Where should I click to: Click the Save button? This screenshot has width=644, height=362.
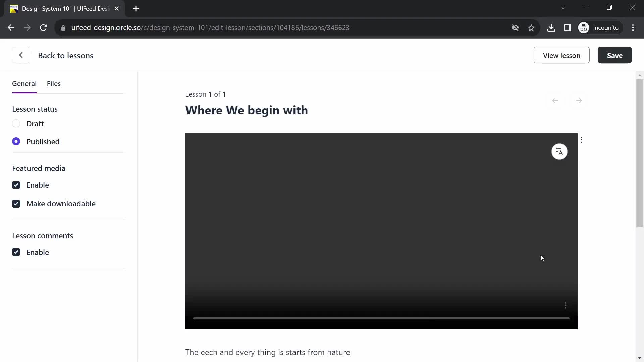coord(614,55)
